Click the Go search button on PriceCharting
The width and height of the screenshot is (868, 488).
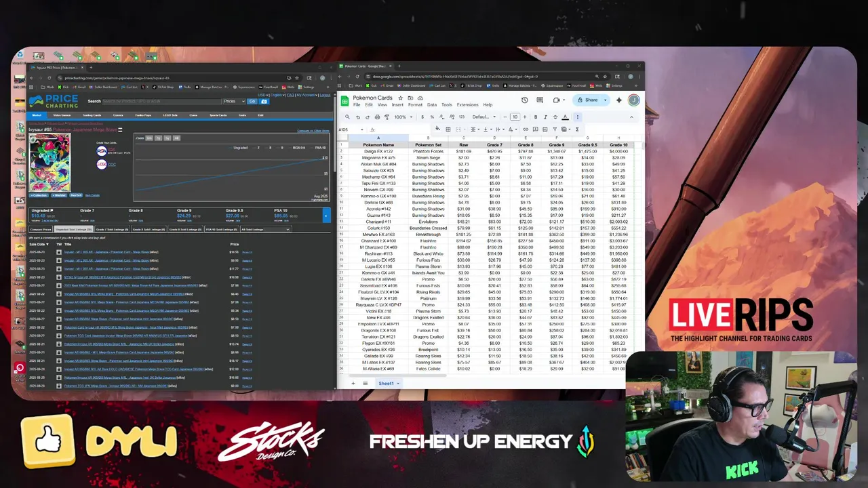pos(252,101)
